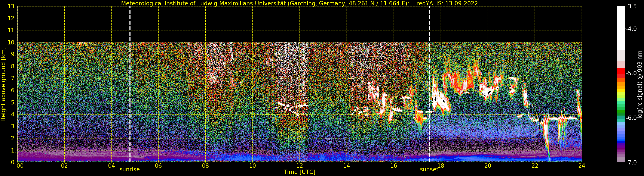Select the 'sunrise' label below the time axis
Viewport: 644px width, 176px height.
[129, 170]
